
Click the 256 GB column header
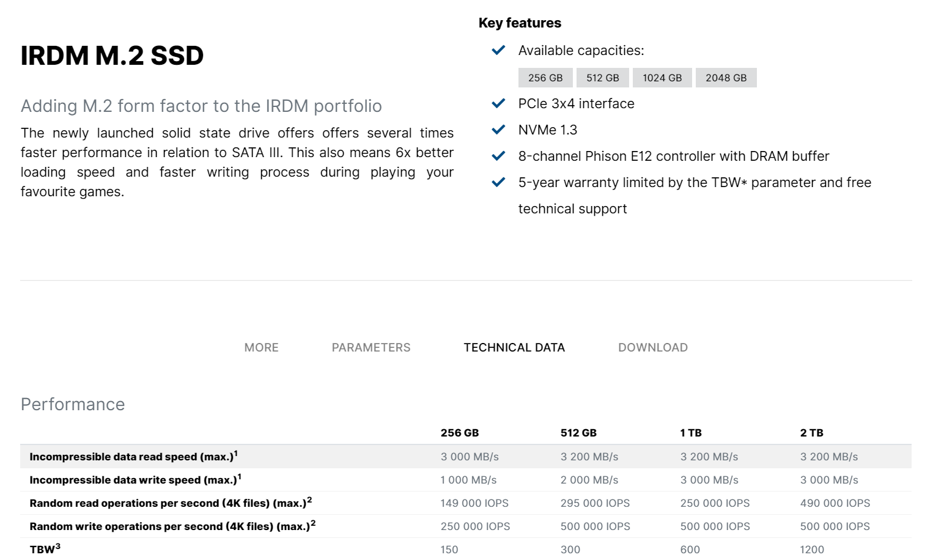pyautogui.click(x=460, y=433)
